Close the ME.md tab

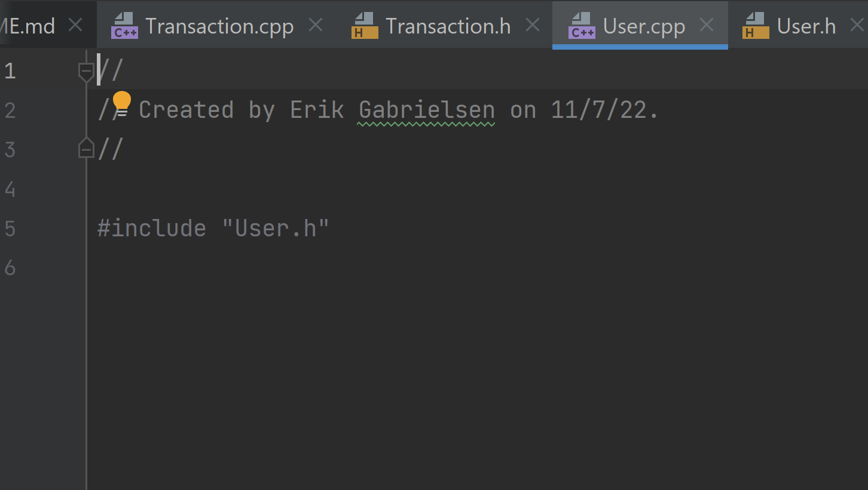point(75,25)
